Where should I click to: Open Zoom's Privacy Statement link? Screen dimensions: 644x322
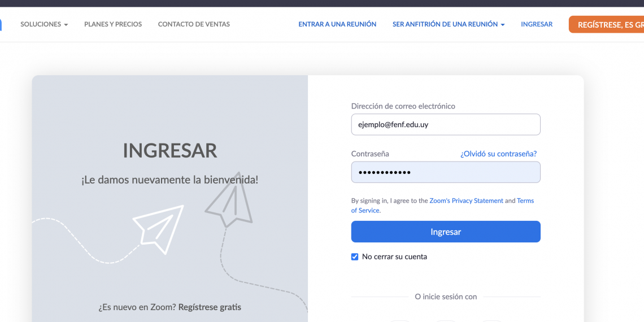click(466, 201)
